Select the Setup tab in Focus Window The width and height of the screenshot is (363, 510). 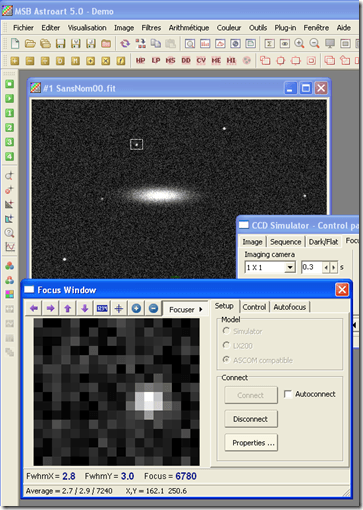pyautogui.click(x=224, y=306)
